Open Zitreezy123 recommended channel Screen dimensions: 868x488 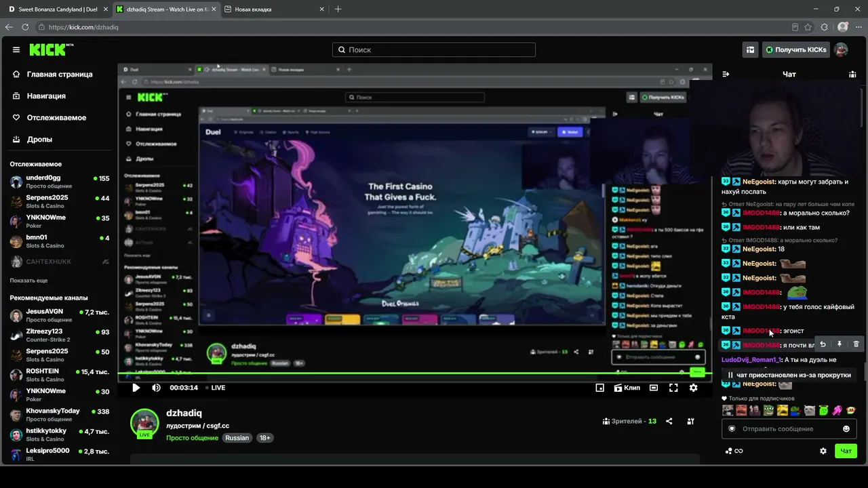coord(60,335)
